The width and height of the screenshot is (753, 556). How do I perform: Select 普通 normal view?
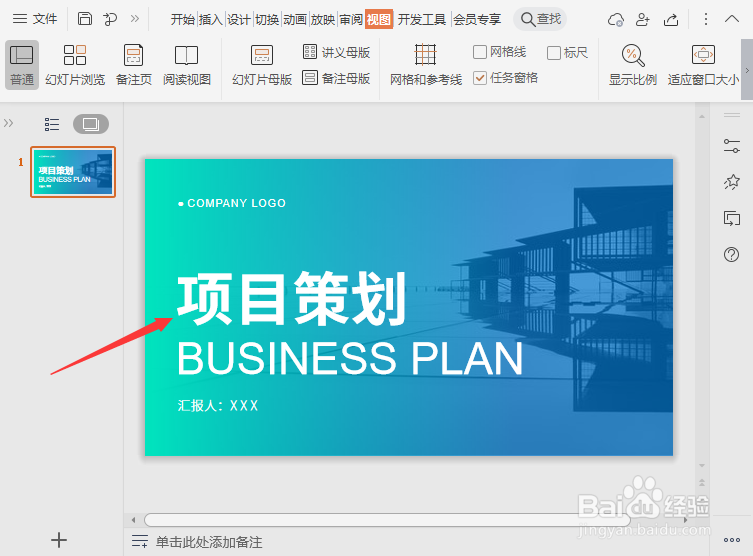pos(22,65)
